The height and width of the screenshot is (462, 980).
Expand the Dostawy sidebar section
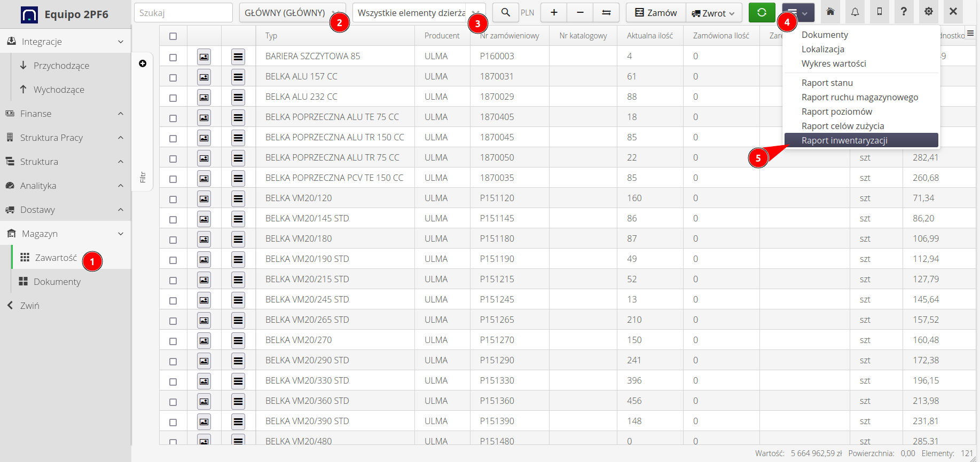click(65, 209)
